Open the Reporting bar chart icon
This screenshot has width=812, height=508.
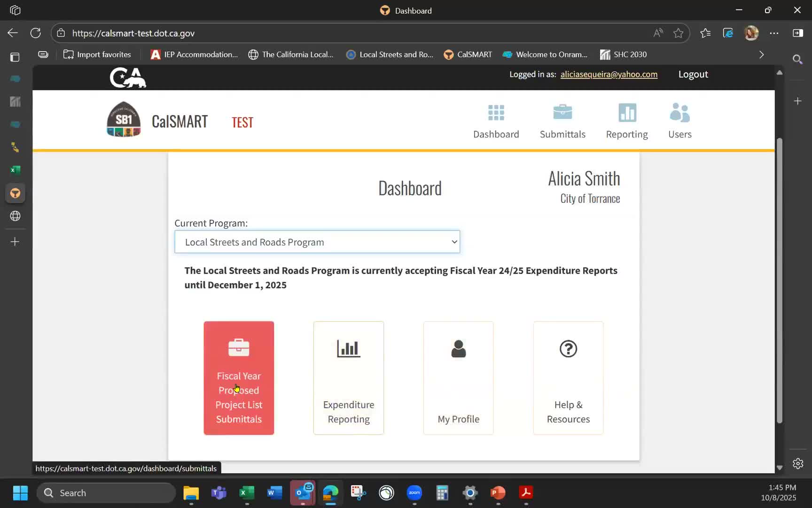pyautogui.click(x=627, y=113)
